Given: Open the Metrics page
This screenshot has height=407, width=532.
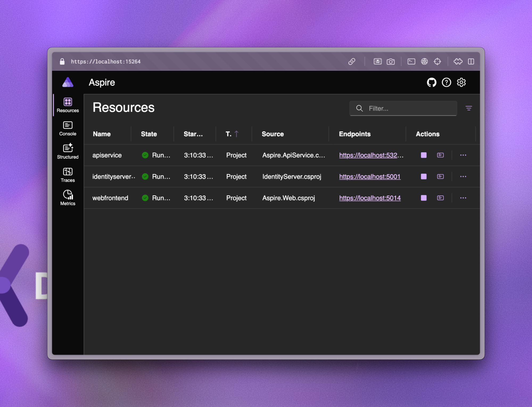Looking at the screenshot, I should [x=68, y=198].
